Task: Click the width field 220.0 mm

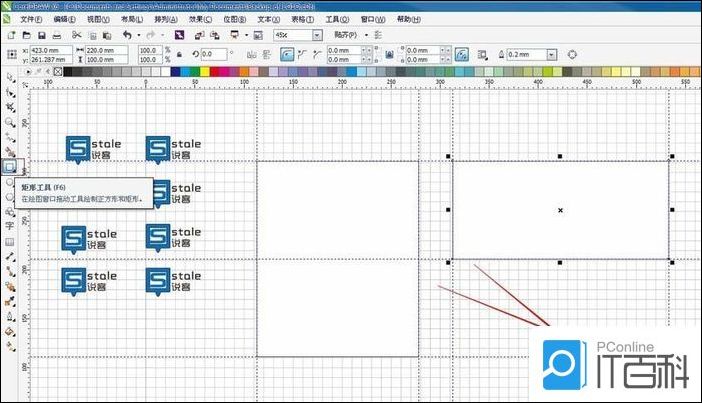Action: [107, 50]
